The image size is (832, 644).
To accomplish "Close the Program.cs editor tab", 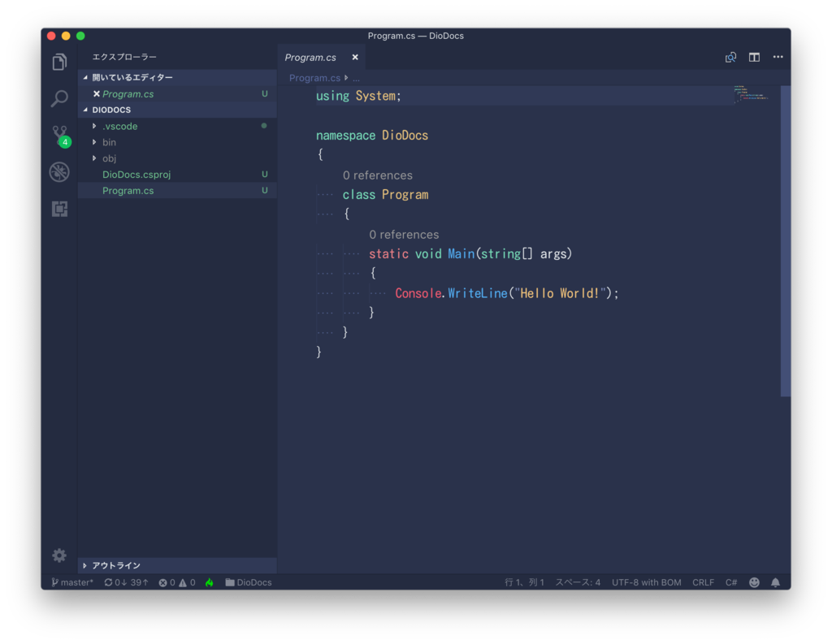I will pyautogui.click(x=355, y=58).
